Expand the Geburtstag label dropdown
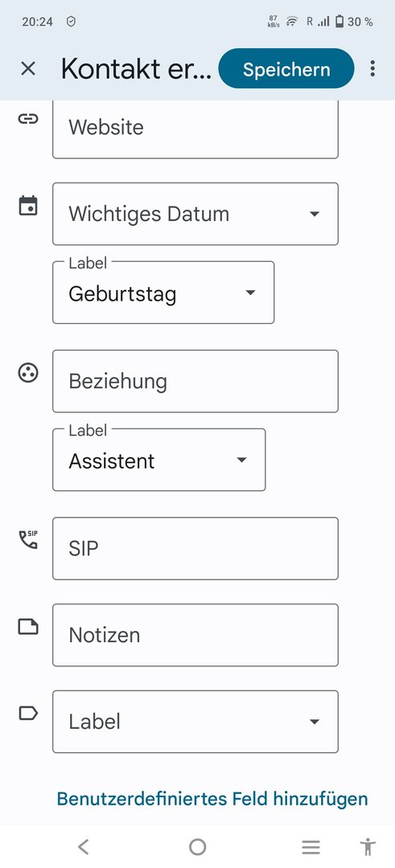The height and width of the screenshot is (868, 395). pyautogui.click(x=163, y=293)
